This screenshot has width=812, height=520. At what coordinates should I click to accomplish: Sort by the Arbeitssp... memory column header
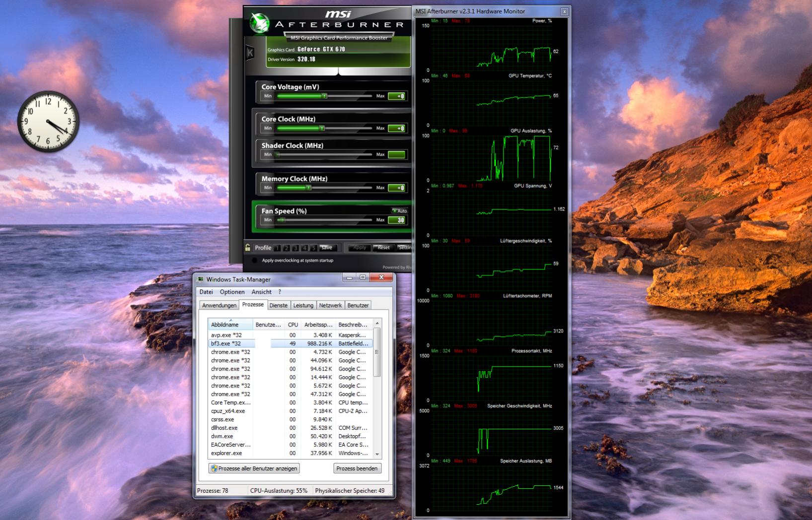click(318, 325)
